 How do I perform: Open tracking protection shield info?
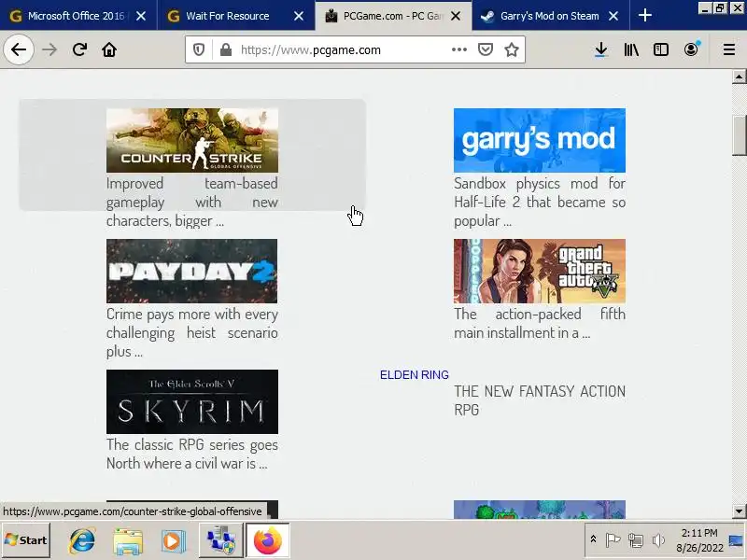tap(199, 49)
